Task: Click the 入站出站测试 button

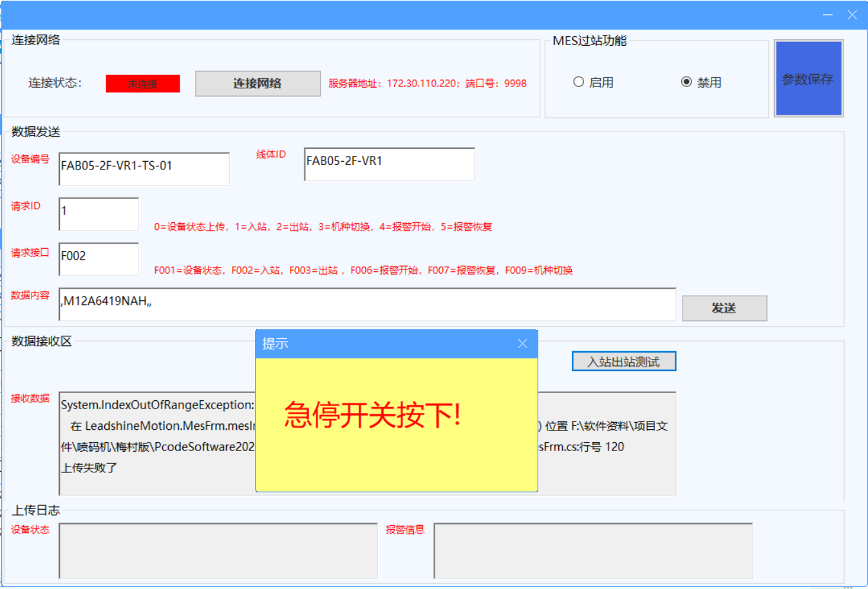Action: 623,362
